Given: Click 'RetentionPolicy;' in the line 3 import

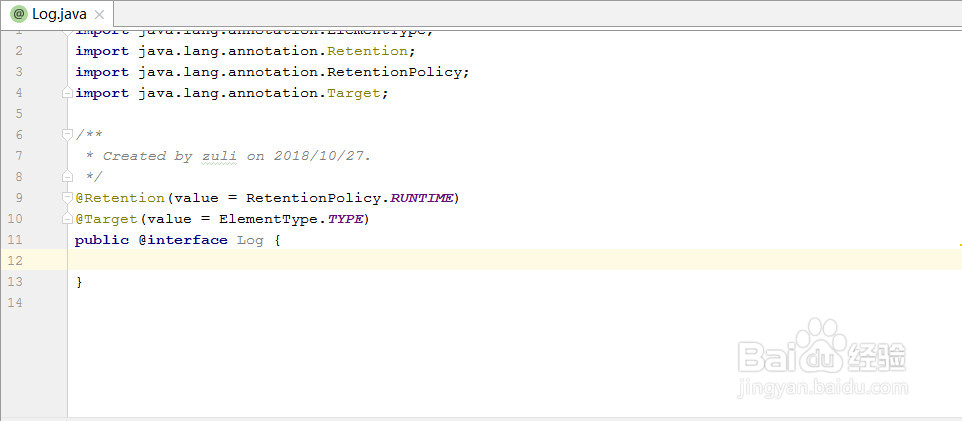Looking at the screenshot, I should [398, 72].
